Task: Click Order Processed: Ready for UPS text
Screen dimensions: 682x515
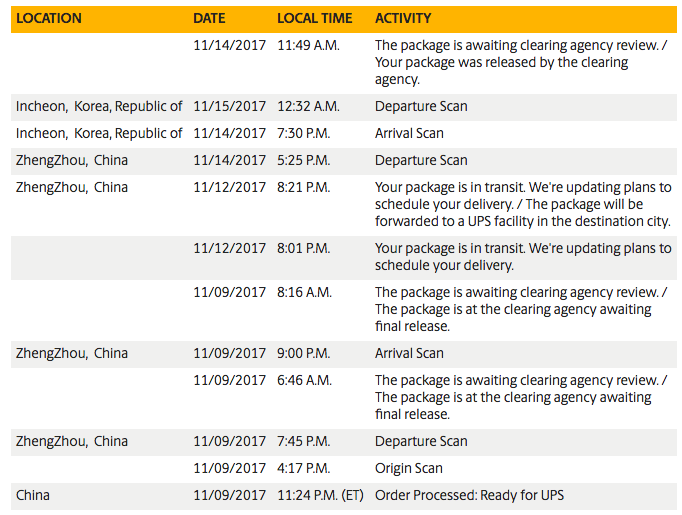Action: [469, 495]
